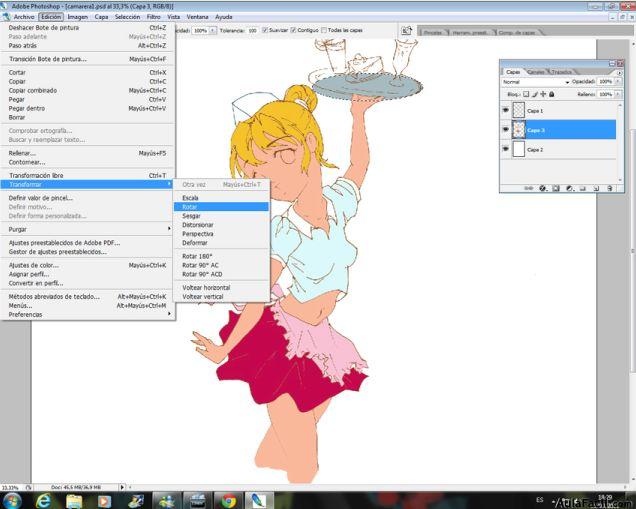This screenshot has width=636, height=509.
Task: Open the Selección menu
Action: point(127,17)
